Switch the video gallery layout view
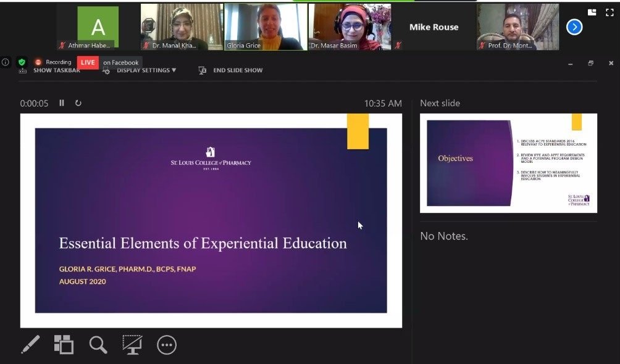The width and height of the screenshot is (620, 364). pyautogui.click(x=592, y=12)
